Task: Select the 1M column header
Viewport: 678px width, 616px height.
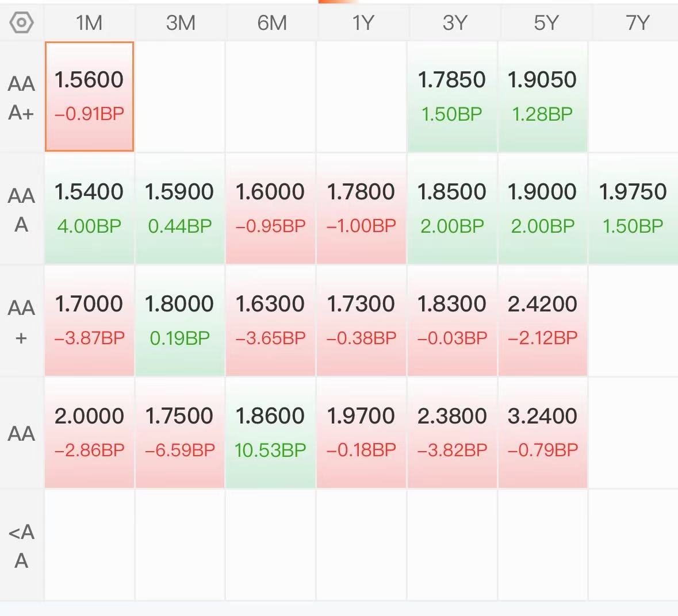Action: coord(89,22)
